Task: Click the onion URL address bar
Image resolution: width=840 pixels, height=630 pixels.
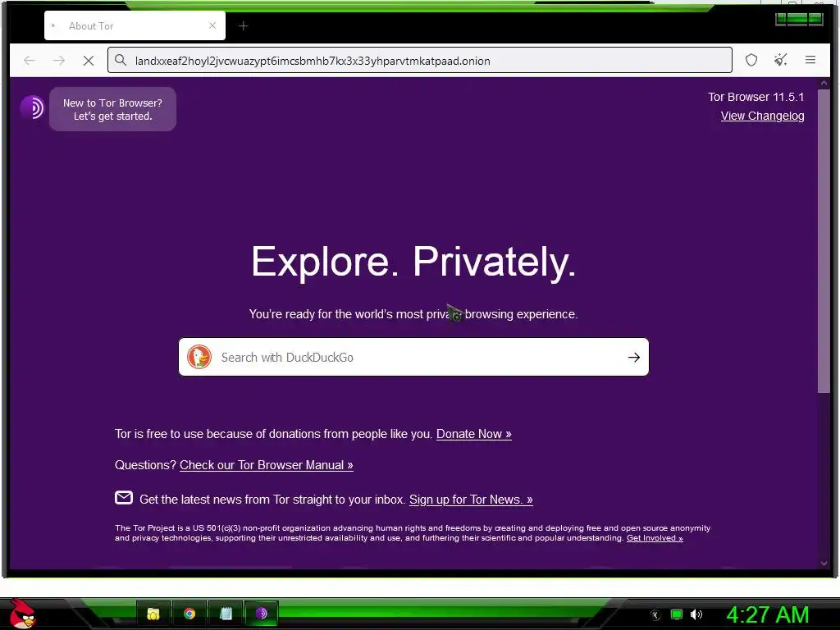Action: click(x=419, y=60)
